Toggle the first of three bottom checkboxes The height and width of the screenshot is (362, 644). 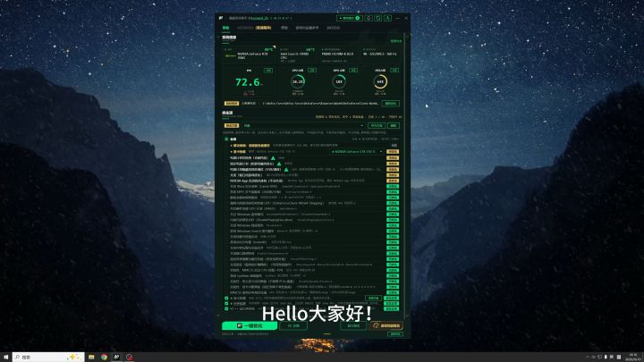click(226, 298)
